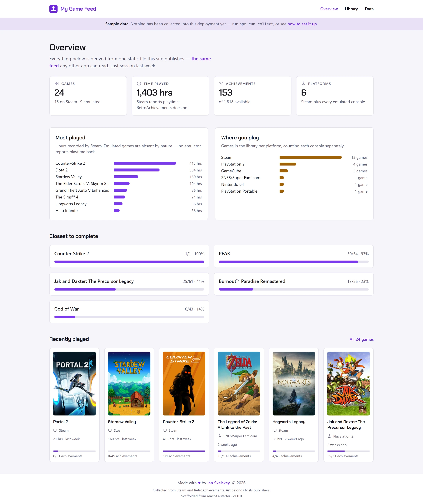Click the monitor icon on Portal 2 card
Image resolution: width=423 pixels, height=504 pixels.
pyautogui.click(x=55, y=430)
